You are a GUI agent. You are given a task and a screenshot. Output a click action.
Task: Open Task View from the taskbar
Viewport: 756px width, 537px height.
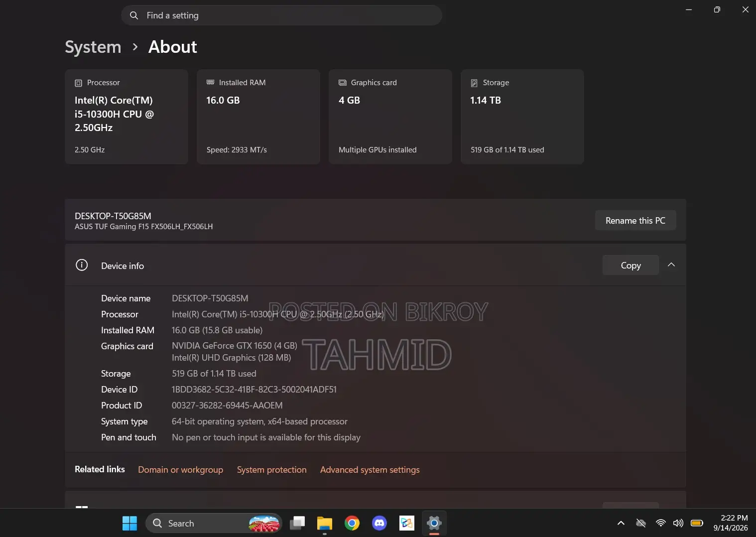point(297,523)
